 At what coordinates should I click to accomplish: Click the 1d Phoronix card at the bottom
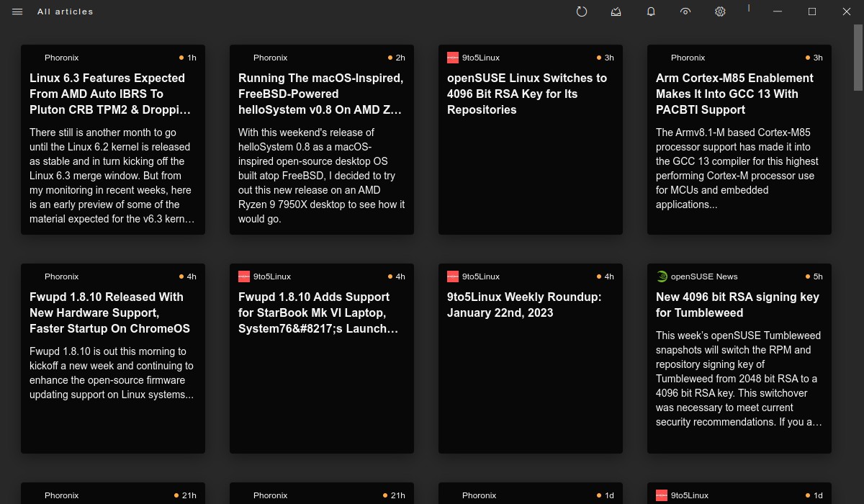point(531,493)
